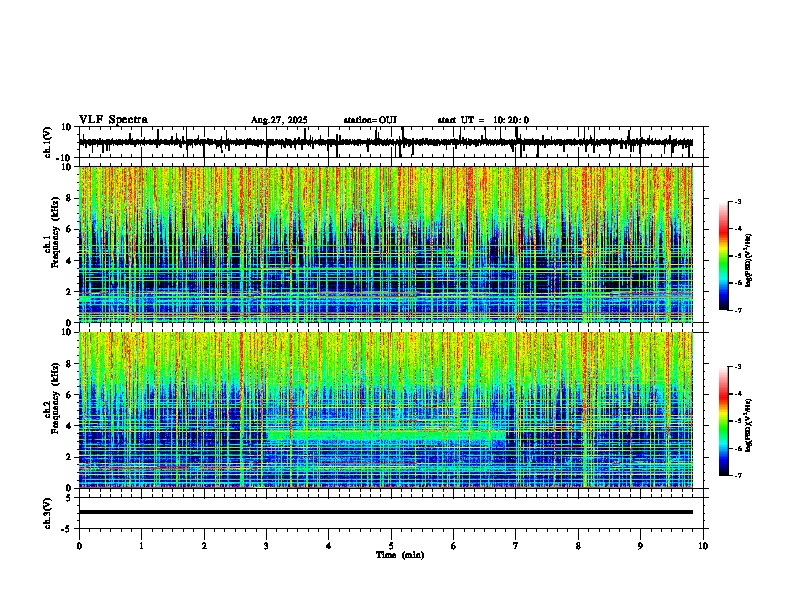Click the ch.1 spectrogram panel
This screenshot has height=612, width=792.
[x=386, y=244]
